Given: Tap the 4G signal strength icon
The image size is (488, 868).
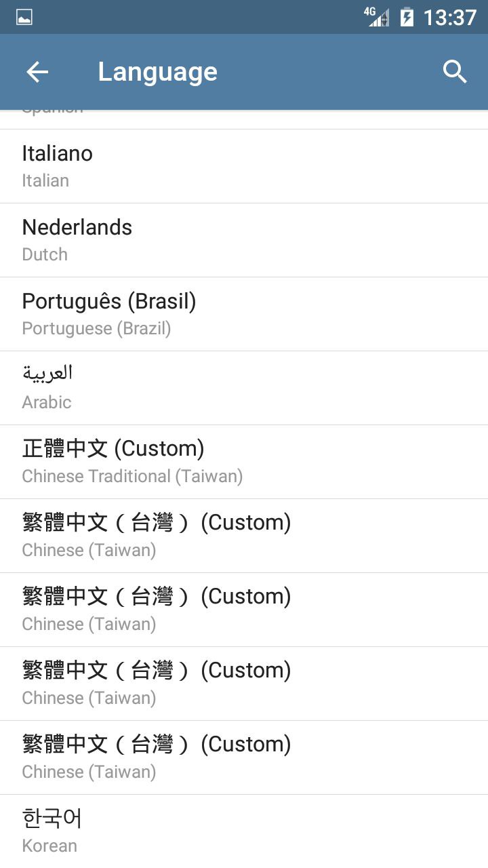Looking at the screenshot, I should click(378, 17).
